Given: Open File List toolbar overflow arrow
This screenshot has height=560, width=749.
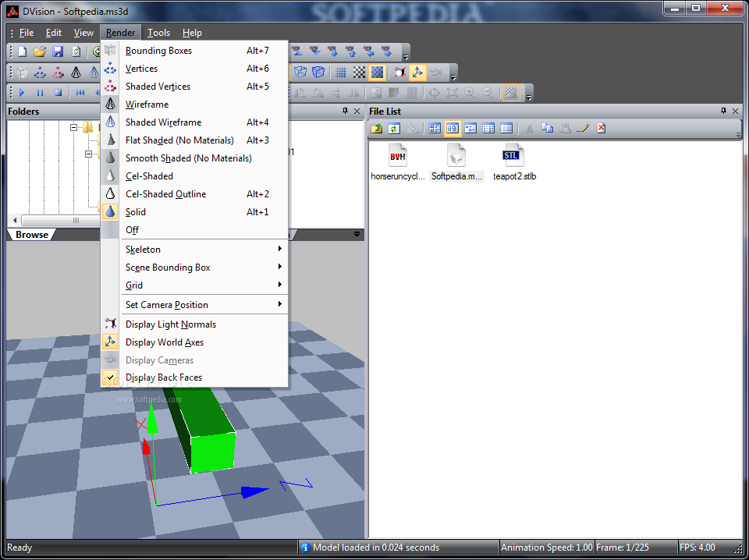Looking at the screenshot, I should coord(739,135).
